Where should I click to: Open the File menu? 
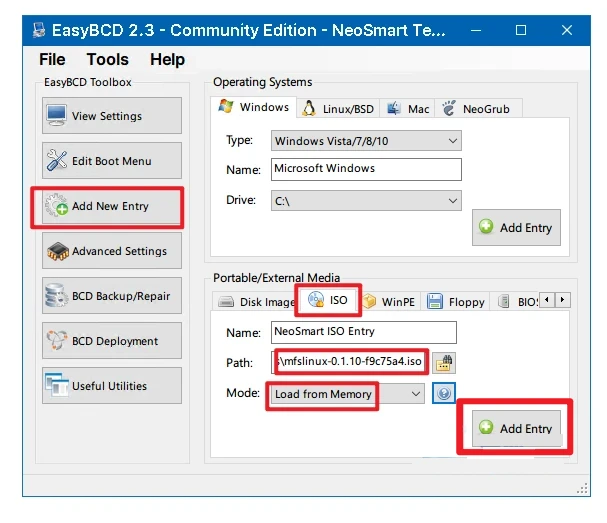click(x=52, y=59)
